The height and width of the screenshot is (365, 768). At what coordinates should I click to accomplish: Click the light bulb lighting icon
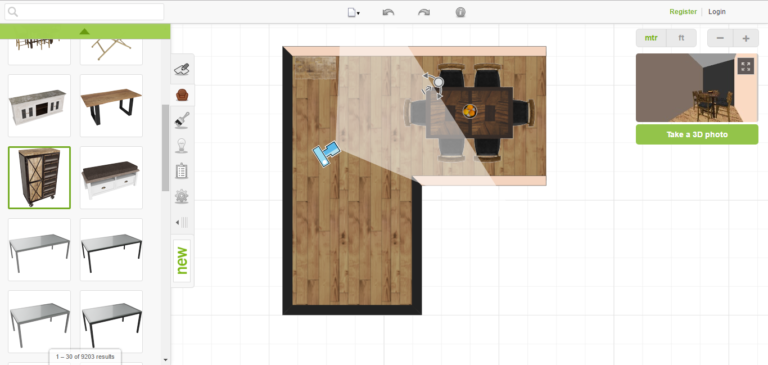pos(182,146)
